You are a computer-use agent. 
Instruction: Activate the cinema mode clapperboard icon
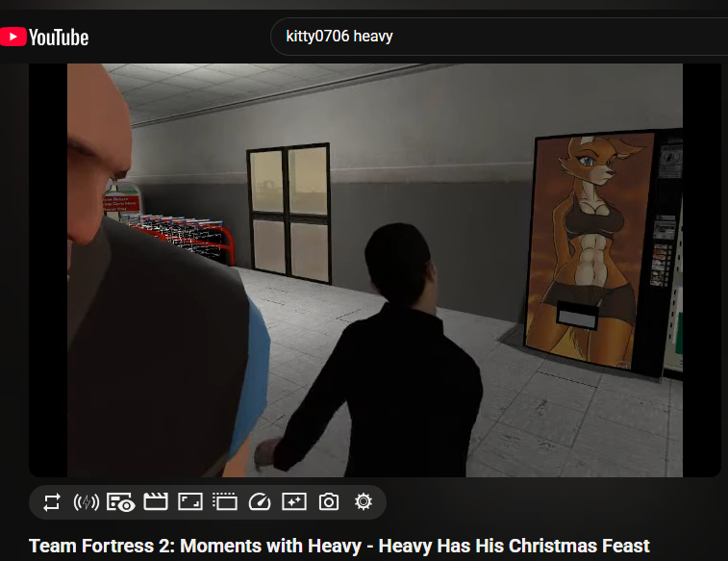tap(155, 502)
